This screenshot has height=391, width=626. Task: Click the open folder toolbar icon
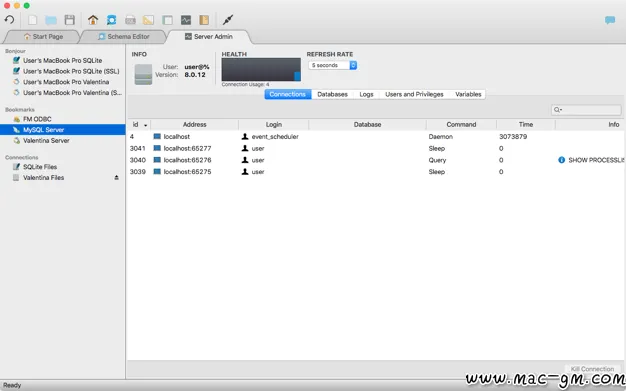point(51,20)
